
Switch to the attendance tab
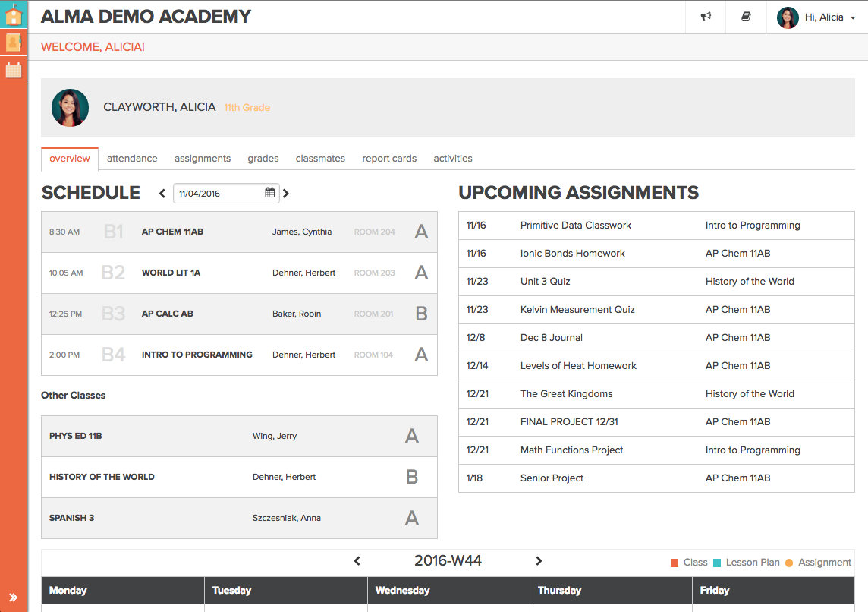coord(132,159)
